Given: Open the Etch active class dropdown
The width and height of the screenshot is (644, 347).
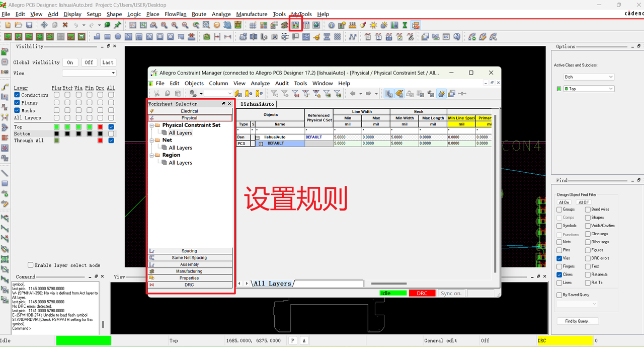Looking at the screenshot, I should 589,77.
